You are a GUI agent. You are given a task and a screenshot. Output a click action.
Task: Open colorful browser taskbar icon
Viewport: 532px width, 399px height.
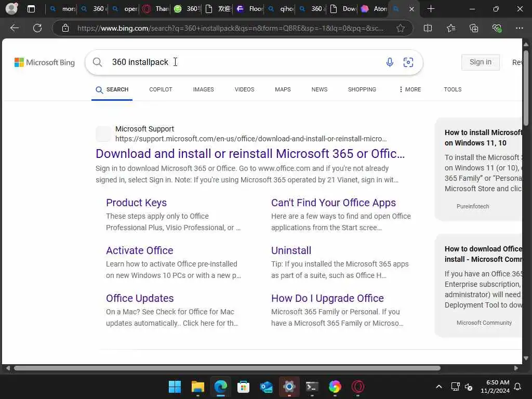click(335, 387)
